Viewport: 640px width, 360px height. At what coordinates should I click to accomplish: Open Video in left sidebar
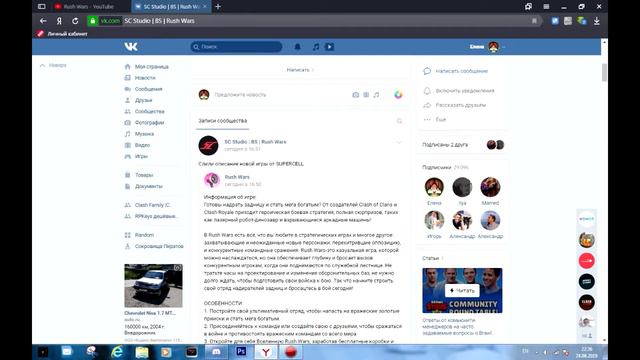142,145
